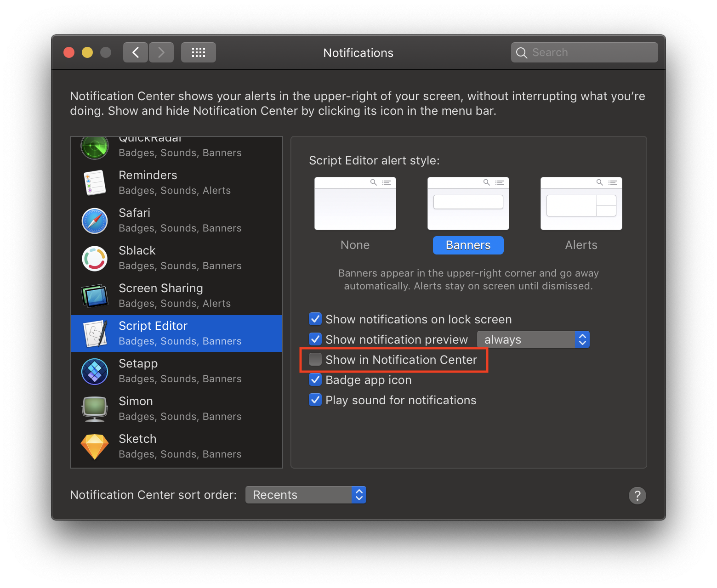717x588 pixels.
Task: Uncheck Show notification preview
Action: (315, 339)
